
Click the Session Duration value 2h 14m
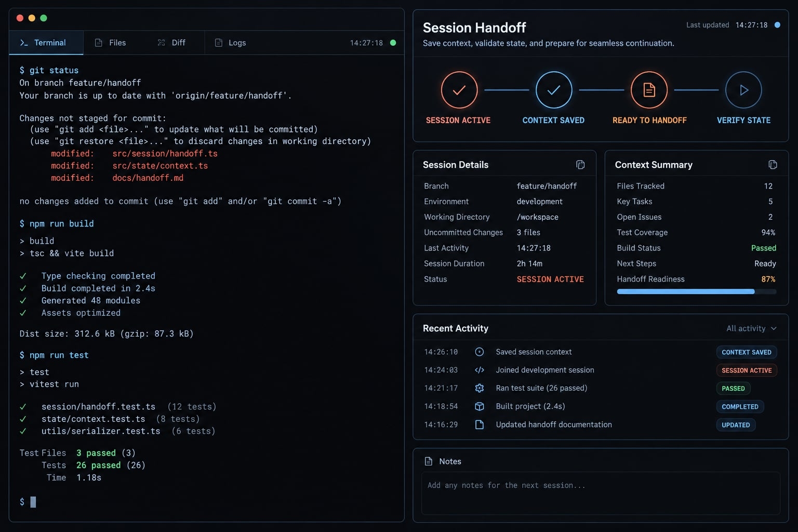pyautogui.click(x=529, y=264)
